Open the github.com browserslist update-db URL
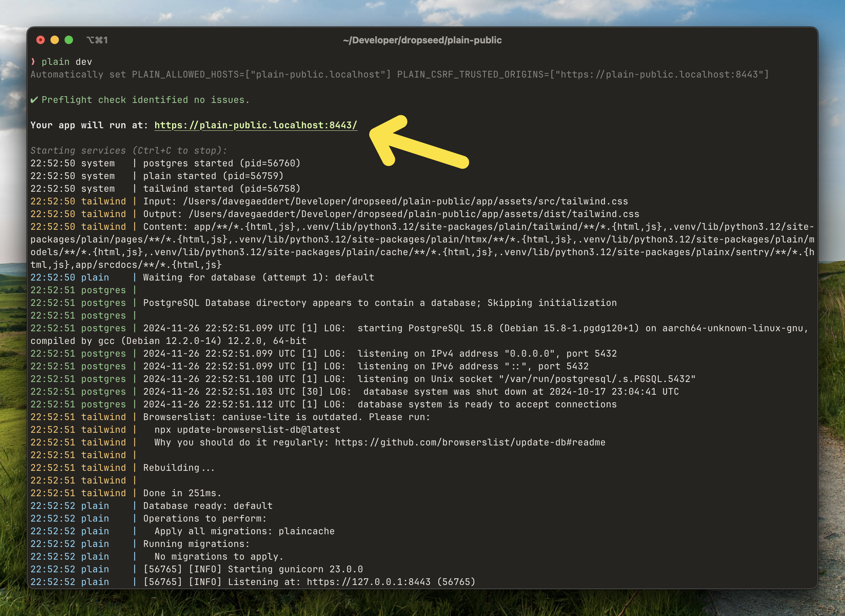 click(470, 442)
